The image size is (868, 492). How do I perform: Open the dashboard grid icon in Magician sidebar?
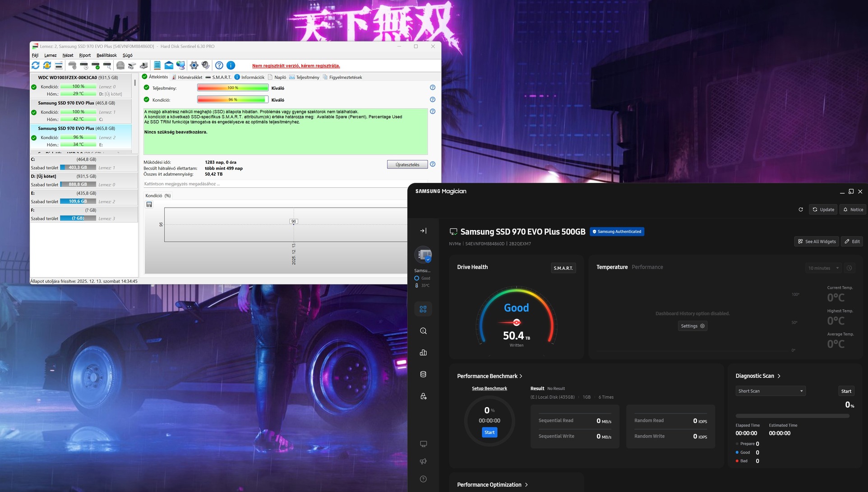(x=423, y=309)
